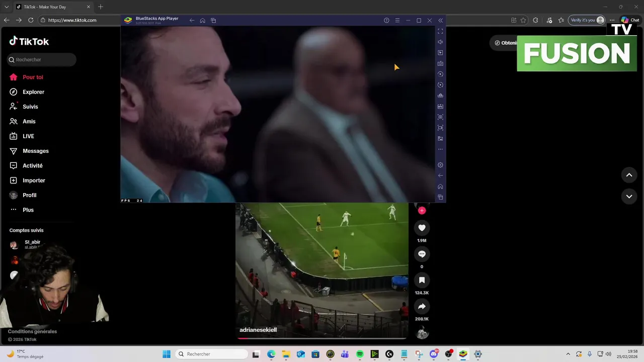Open the spinning sound disc icon
Image resolution: width=644 pixels, height=362 pixels.
pos(422,333)
